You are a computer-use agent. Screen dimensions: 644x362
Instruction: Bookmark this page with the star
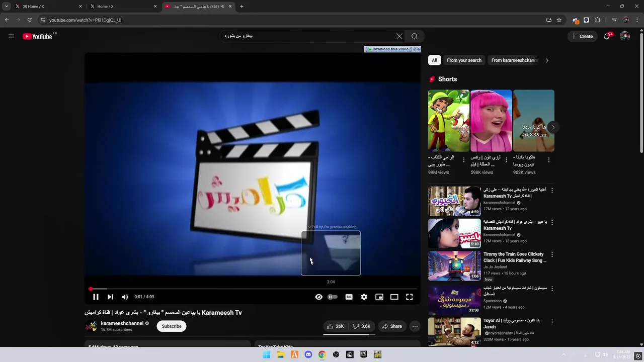click(559, 20)
